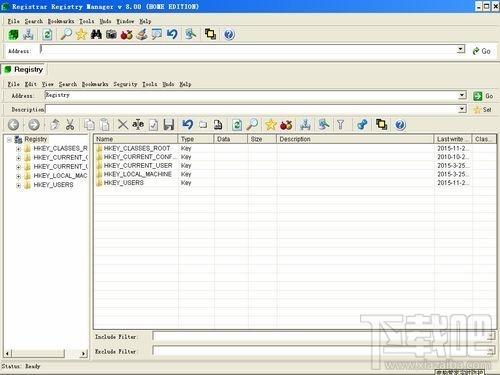The image size is (500, 375).
Task: Open search with the top toolbar magnifier
Action: [66, 34]
